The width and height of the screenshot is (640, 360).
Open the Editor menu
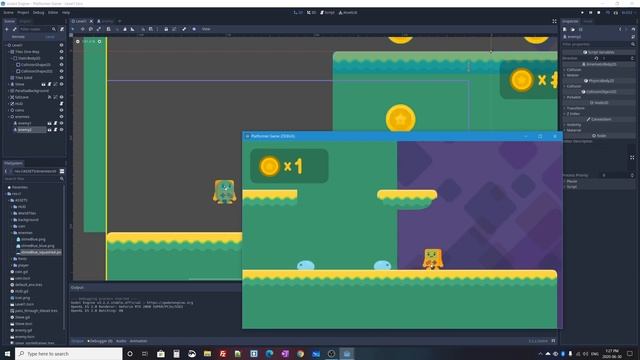pos(53,13)
